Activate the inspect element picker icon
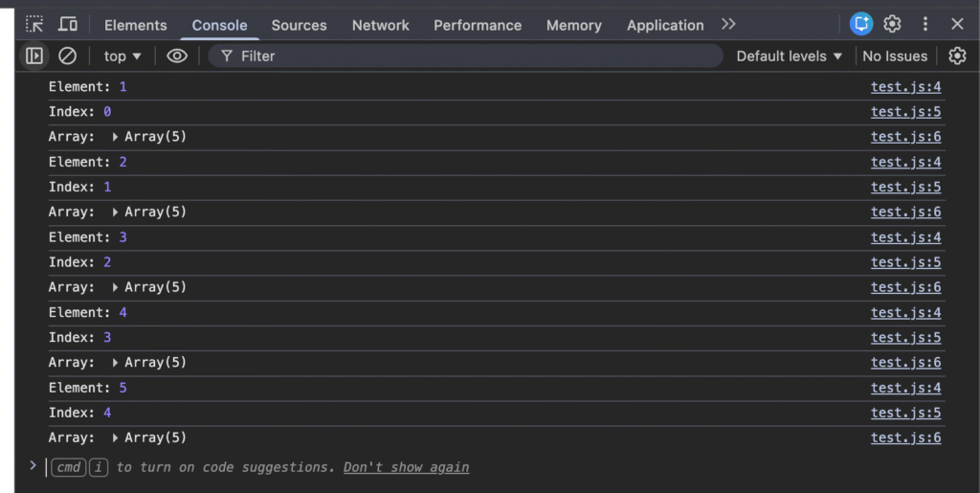The height and width of the screenshot is (493, 980). point(34,25)
